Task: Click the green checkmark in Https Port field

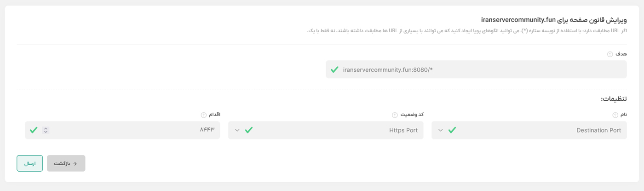Action: point(249,130)
